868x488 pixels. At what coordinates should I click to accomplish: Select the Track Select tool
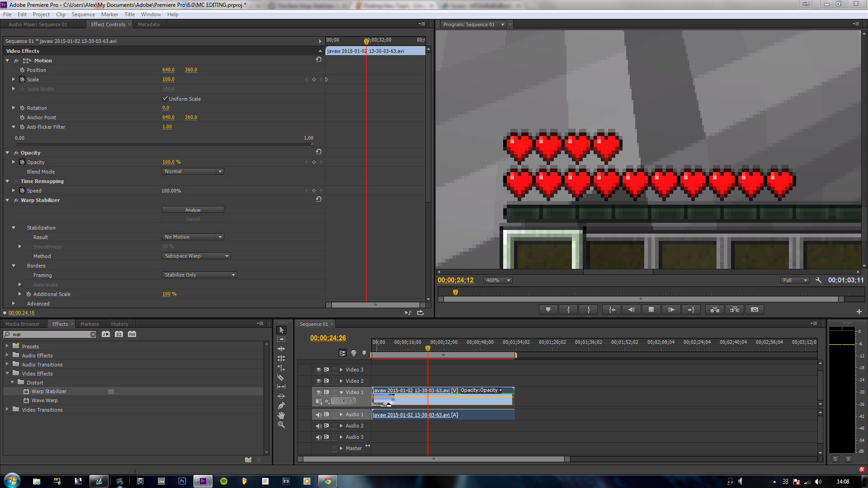coord(281,339)
